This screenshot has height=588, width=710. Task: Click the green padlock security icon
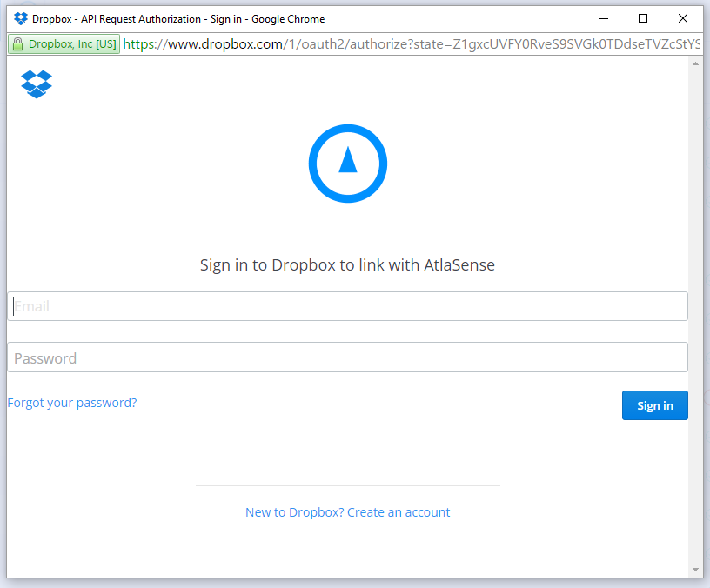pos(17,44)
